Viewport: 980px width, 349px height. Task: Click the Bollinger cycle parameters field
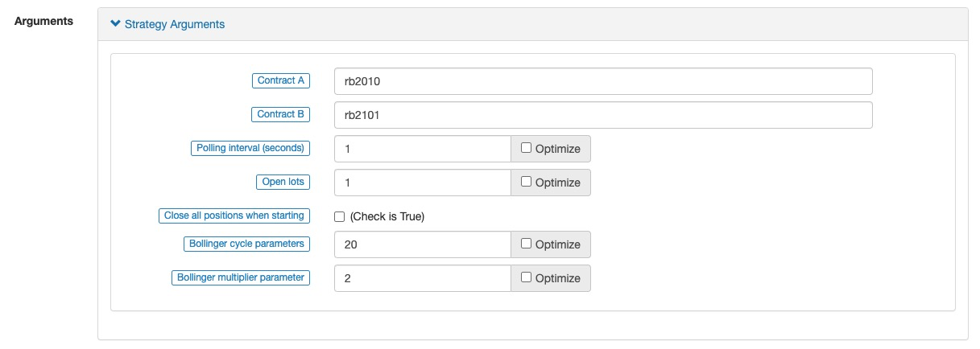point(422,244)
